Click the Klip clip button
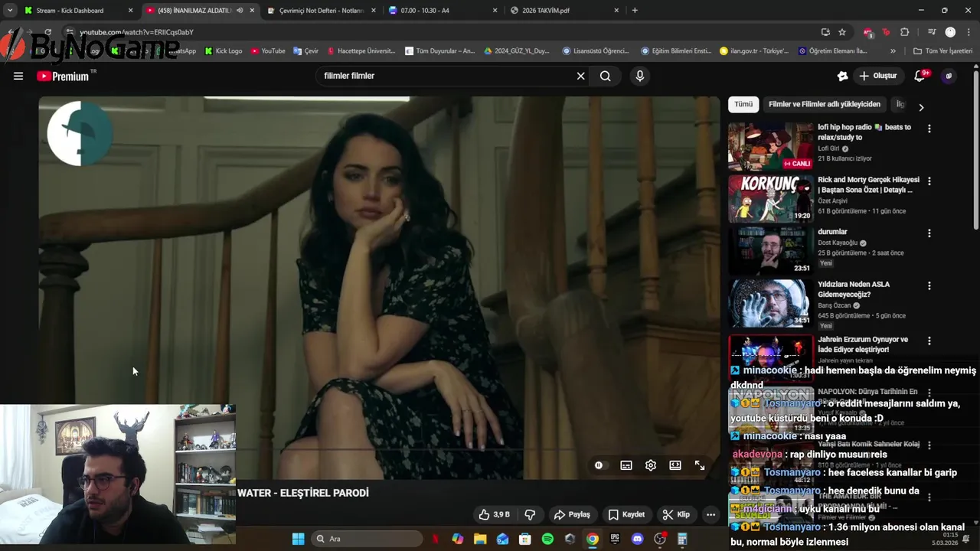 click(x=676, y=514)
